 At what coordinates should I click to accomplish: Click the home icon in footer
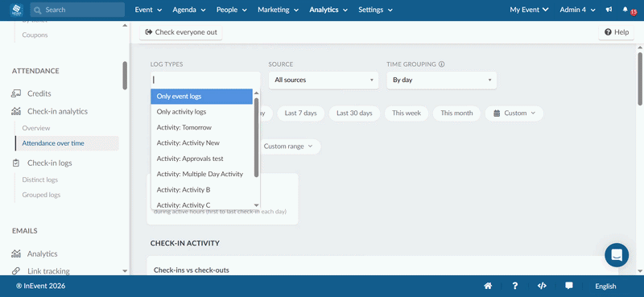[x=488, y=286]
